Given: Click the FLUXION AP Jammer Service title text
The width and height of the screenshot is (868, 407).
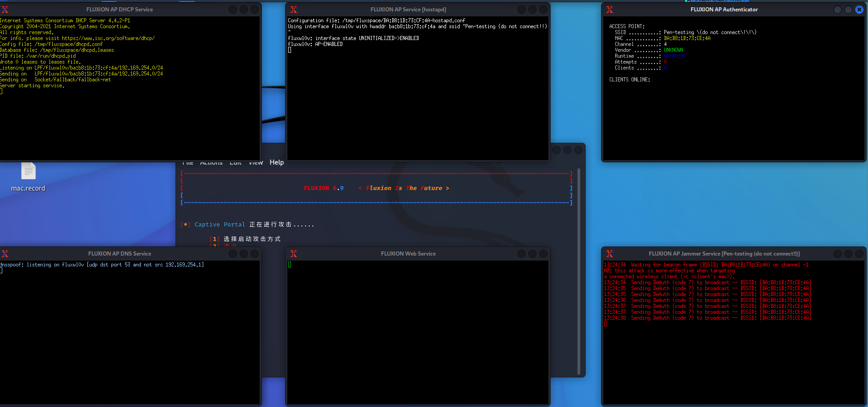Looking at the screenshot, I should 724,254.
